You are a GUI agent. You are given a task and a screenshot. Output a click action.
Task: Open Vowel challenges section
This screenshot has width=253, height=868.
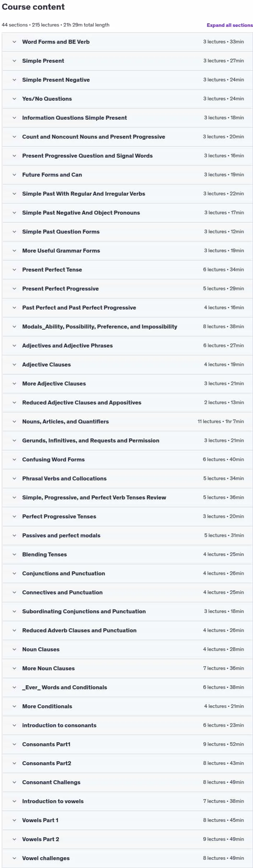pyautogui.click(x=127, y=858)
